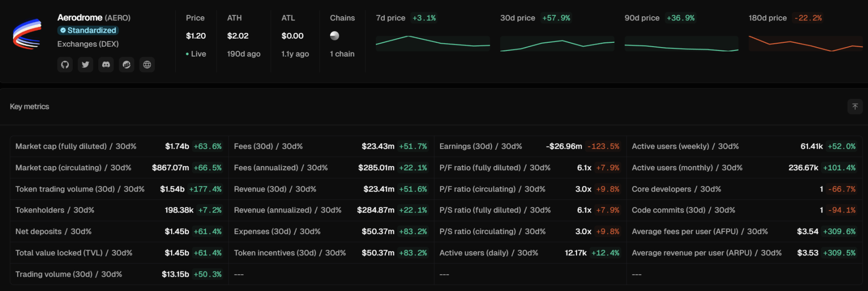Select the Tokenholders metric label
868x291 pixels.
[55, 210]
